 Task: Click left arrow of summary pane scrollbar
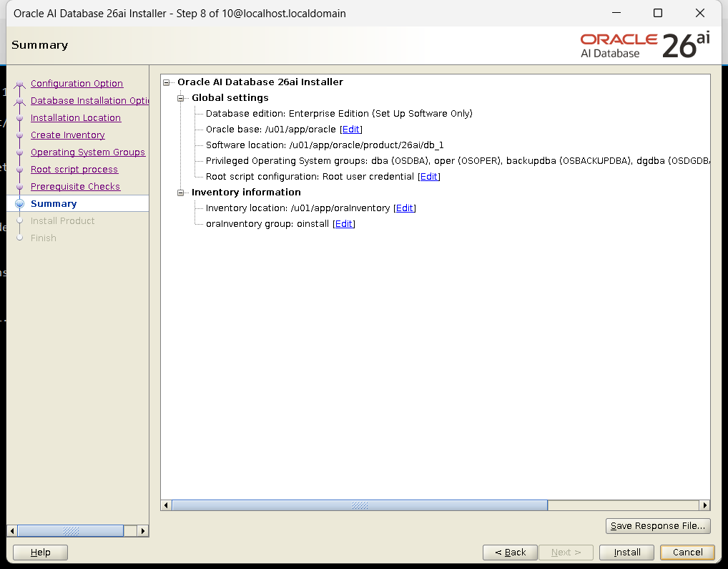tap(166, 505)
